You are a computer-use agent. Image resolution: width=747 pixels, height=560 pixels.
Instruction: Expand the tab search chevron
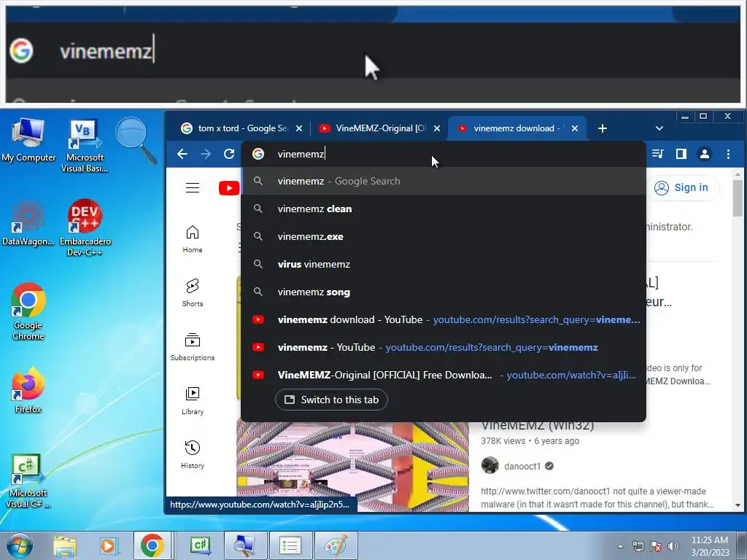click(x=659, y=128)
